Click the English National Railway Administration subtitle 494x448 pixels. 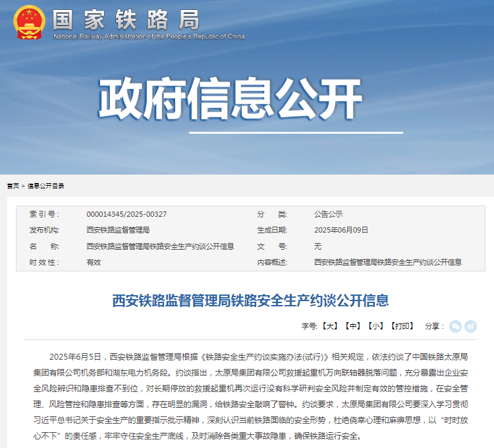[x=149, y=36]
